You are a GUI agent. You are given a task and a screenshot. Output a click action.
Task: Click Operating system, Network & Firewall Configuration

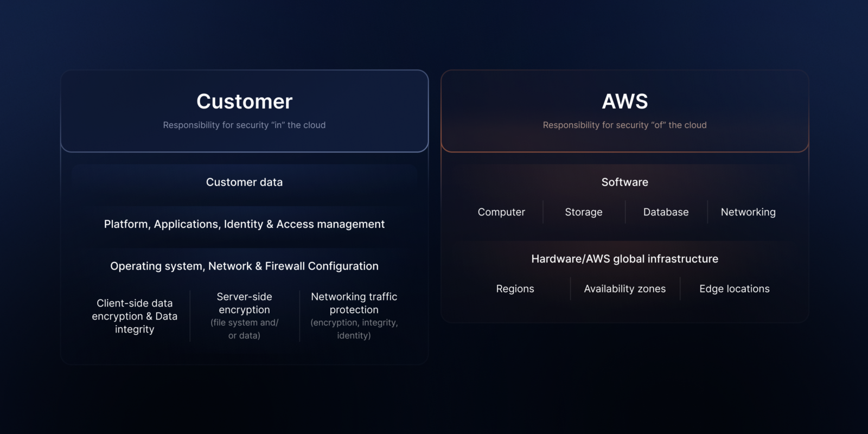coord(244,266)
